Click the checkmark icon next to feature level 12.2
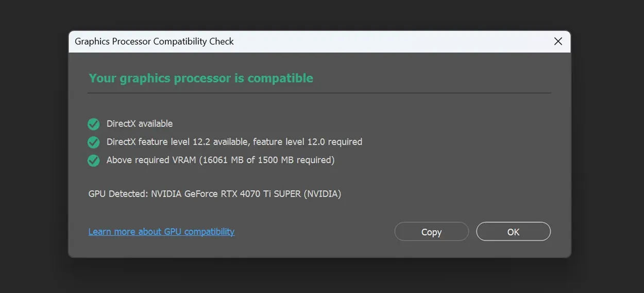 93,142
